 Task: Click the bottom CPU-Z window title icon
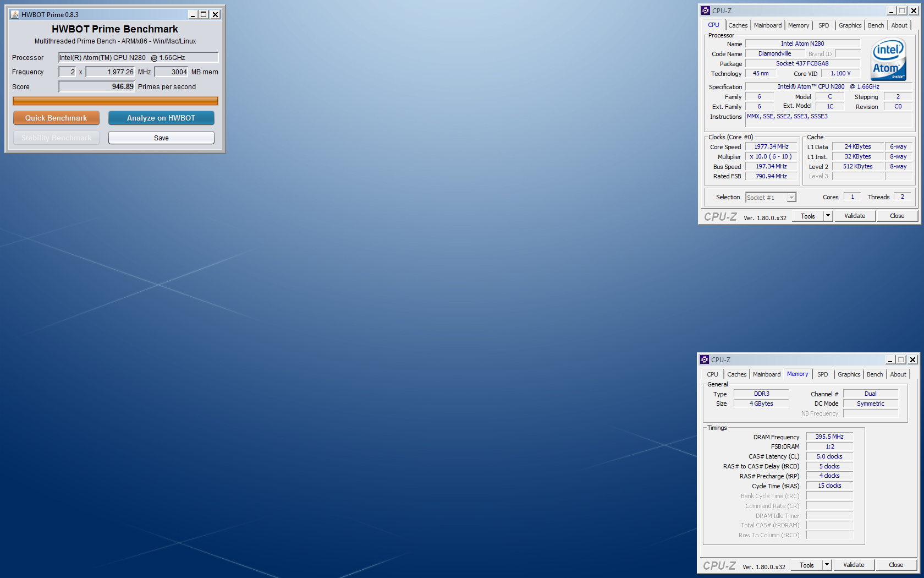(705, 359)
